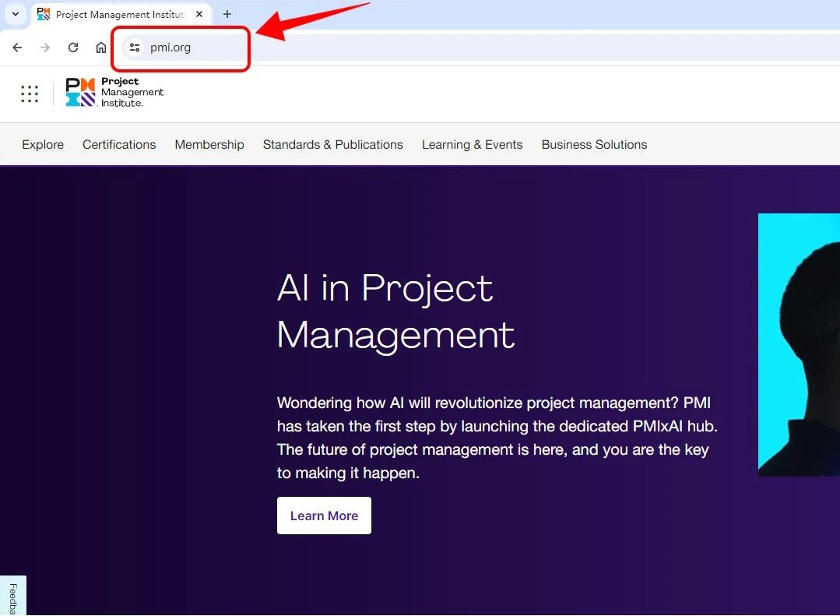Open the Learning & Events menu
Screen dimensions: 840x616
click(x=472, y=145)
